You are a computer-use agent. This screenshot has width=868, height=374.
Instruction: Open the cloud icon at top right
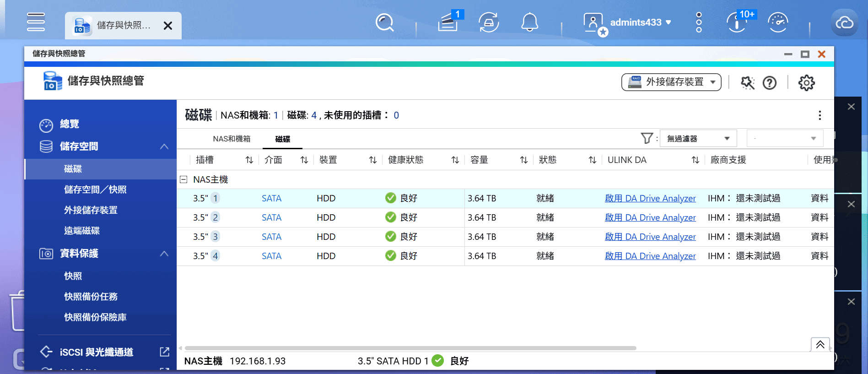[844, 22]
